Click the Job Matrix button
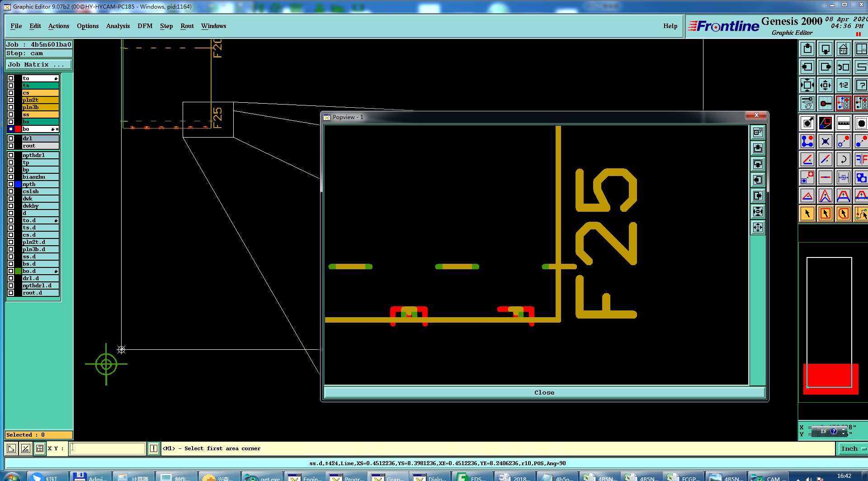 click(x=38, y=65)
